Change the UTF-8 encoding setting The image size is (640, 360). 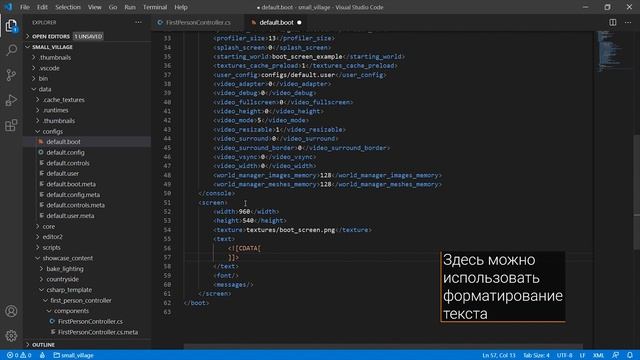[x=564, y=355]
